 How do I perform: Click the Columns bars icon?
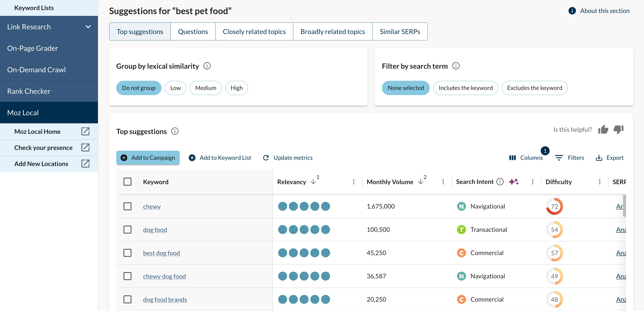pos(512,158)
